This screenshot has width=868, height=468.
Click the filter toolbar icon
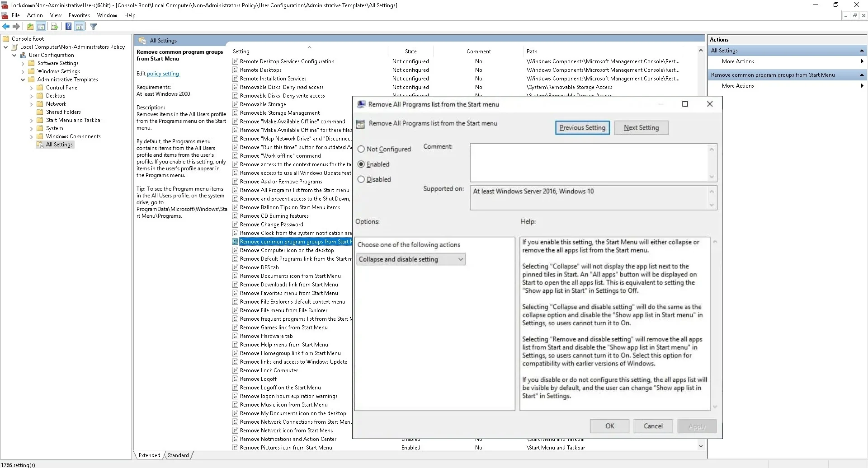point(94,26)
